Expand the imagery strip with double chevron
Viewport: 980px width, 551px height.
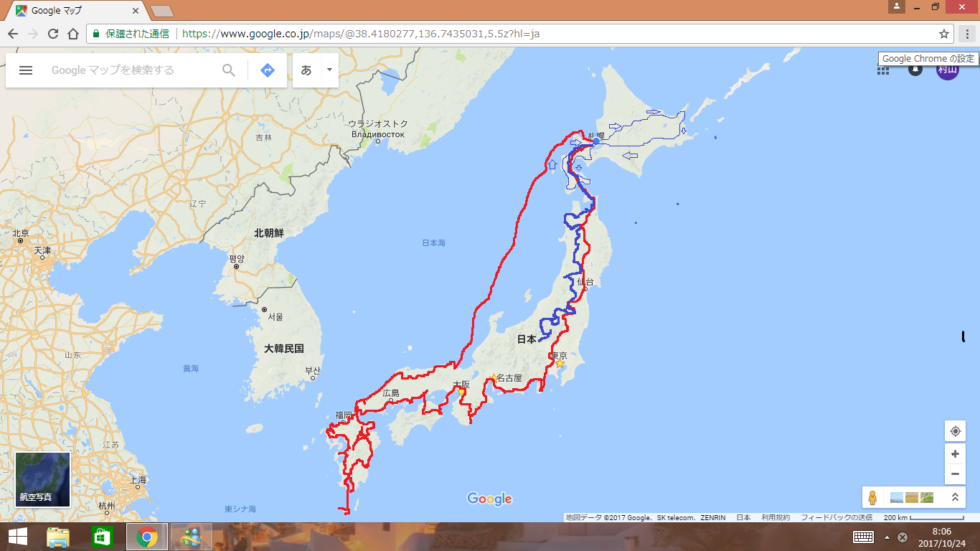(x=955, y=497)
